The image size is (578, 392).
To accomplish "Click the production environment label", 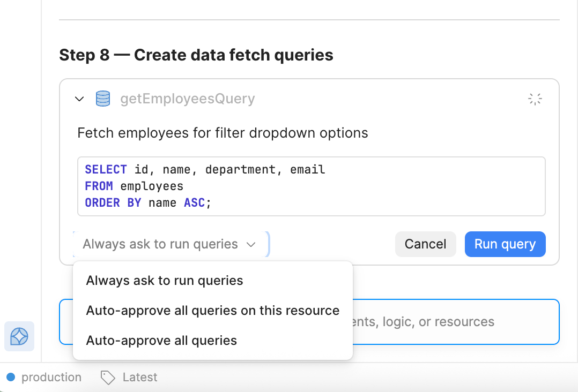I will (x=51, y=378).
